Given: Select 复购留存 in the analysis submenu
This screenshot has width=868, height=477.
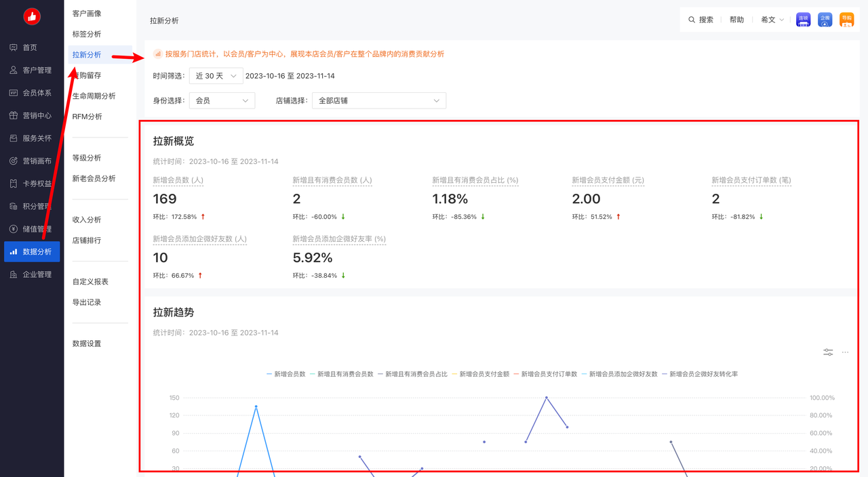Looking at the screenshot, I should pos(87,75).
